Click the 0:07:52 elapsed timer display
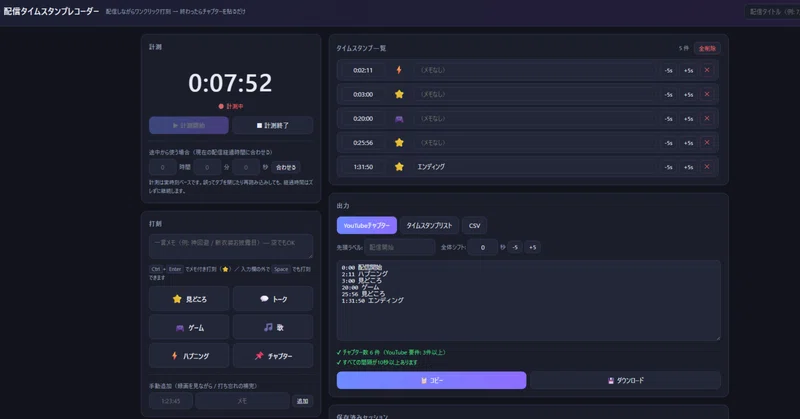800x419 pixels. point(230,83)
